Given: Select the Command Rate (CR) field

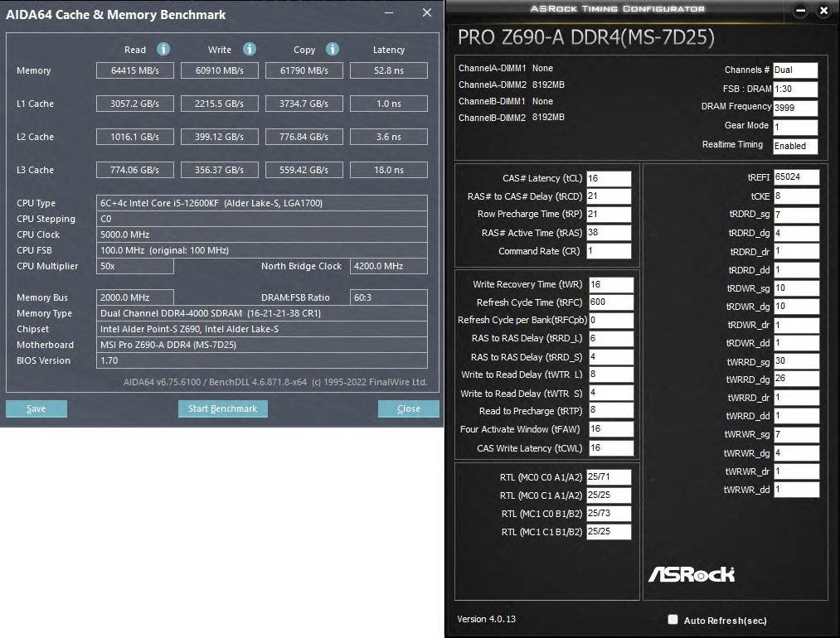Looking at the screenshot, I should [x=609, y=251].
